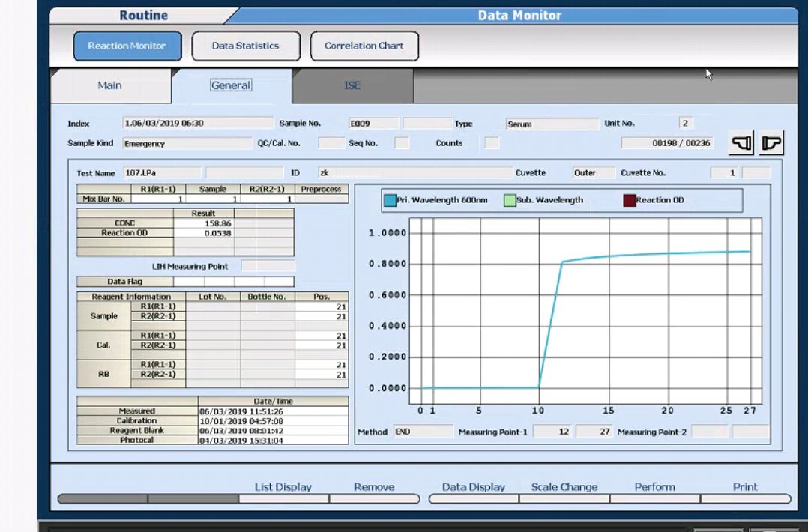Click the List Display function button
The height and width of the screenshot is (532, 808).
click(x=283, y=498)
